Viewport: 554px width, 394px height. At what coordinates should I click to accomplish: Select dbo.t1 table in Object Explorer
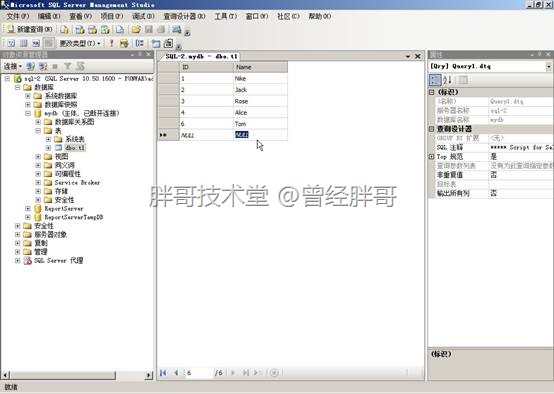pyautogui.click(x=75, y=148)
